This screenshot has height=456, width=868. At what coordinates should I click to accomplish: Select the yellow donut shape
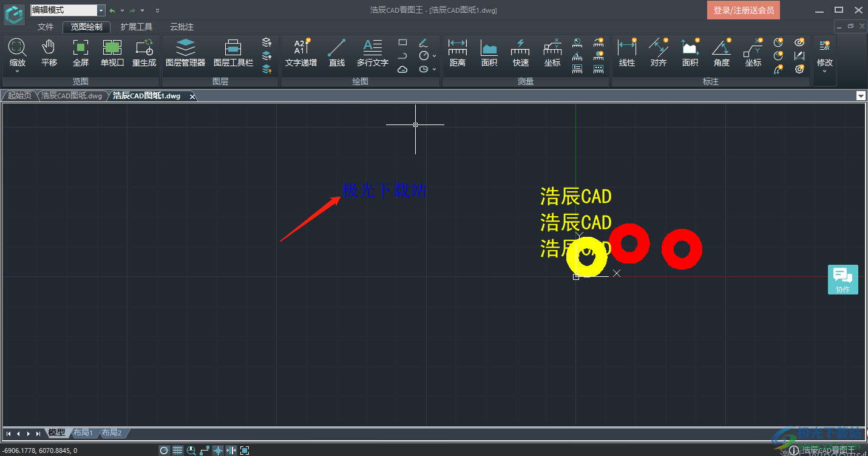[x=586, y=257]
